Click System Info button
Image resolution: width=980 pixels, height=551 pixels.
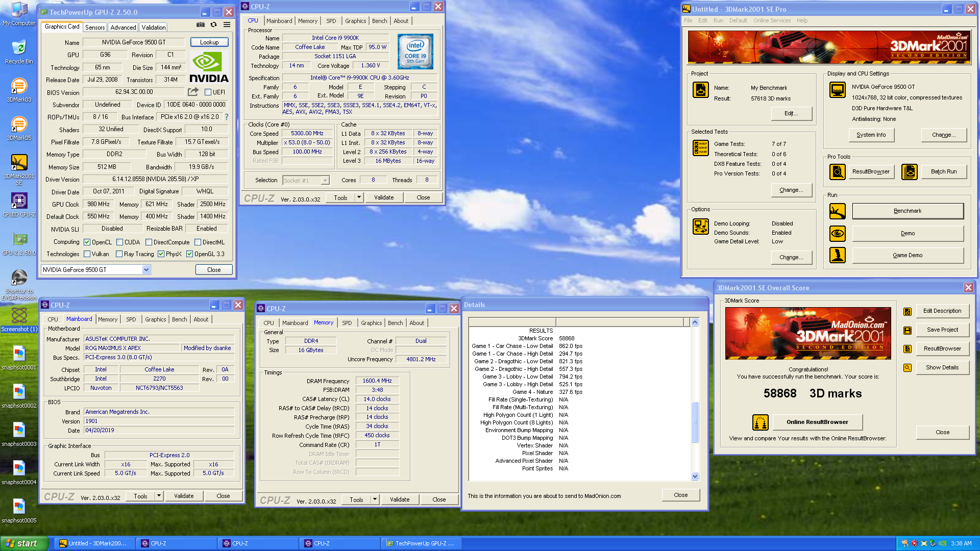click(x=871, y=135)
